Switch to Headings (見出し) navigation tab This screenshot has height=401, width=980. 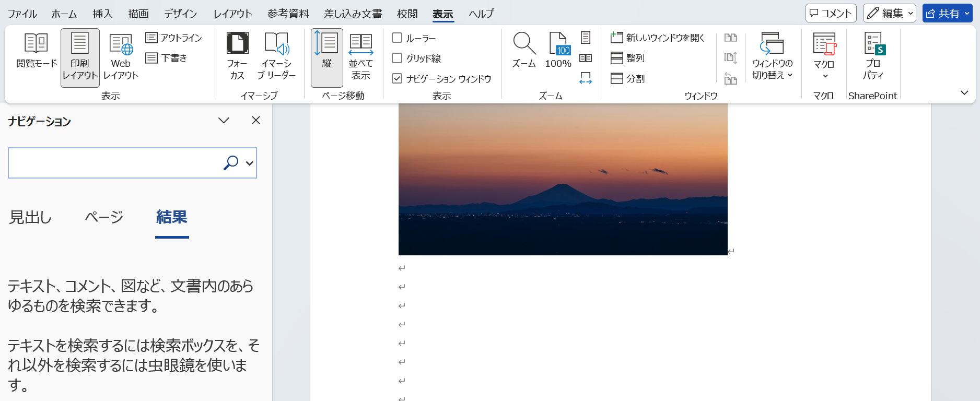[31, 217]
